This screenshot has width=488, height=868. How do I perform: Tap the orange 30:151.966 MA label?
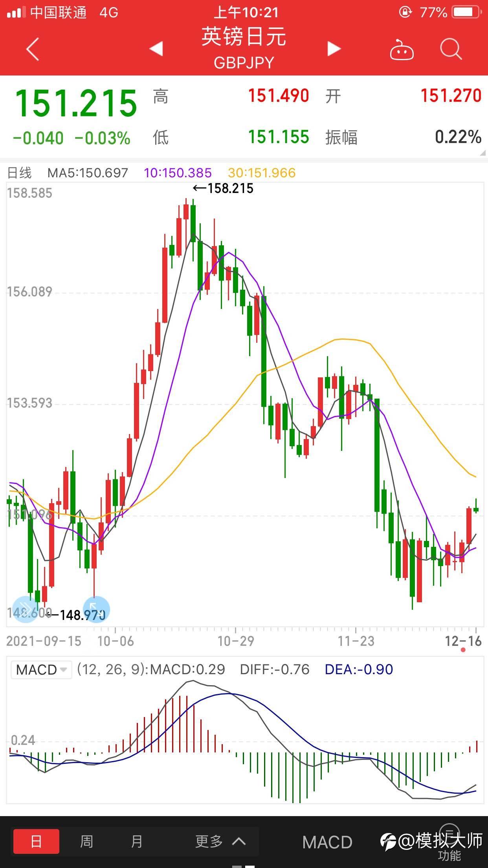[x=262, y=173]
